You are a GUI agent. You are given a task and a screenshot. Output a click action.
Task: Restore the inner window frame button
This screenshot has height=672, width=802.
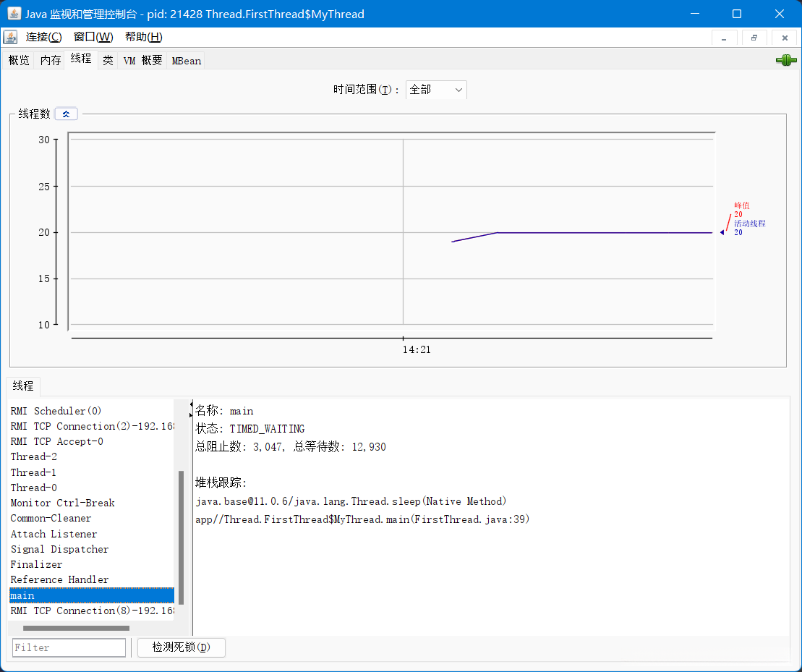pyautogui.click(x=754, y=38)
